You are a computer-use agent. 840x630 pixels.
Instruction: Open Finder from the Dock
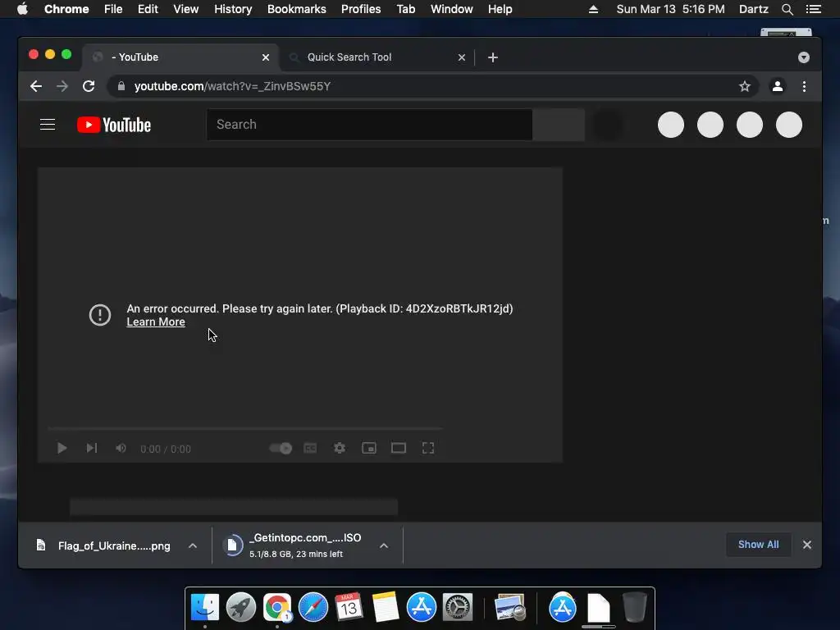pyautogui.click(x=205, y=608)
